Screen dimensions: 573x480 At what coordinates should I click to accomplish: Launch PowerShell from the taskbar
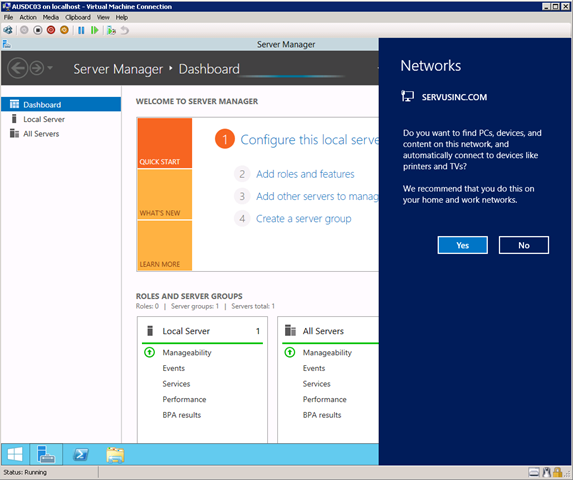[81, 454]
